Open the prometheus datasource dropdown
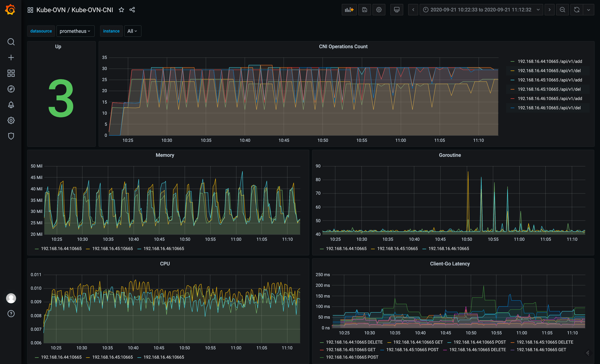 [75, 31]
